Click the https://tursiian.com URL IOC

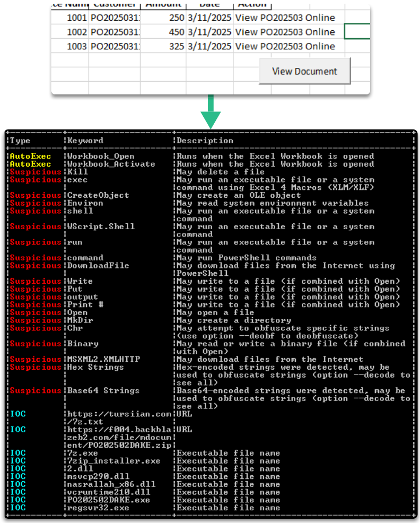119,417
